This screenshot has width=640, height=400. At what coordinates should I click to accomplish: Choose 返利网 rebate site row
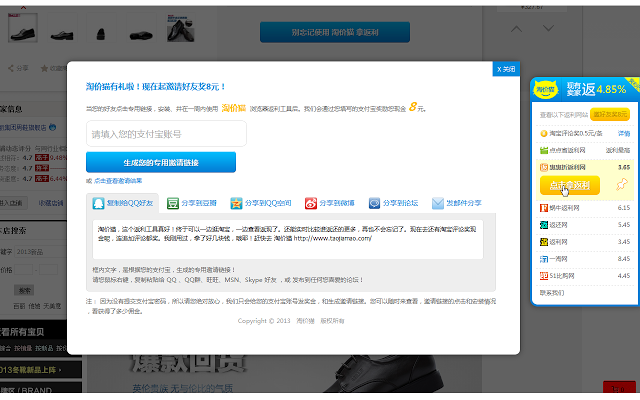click(585, 242)
